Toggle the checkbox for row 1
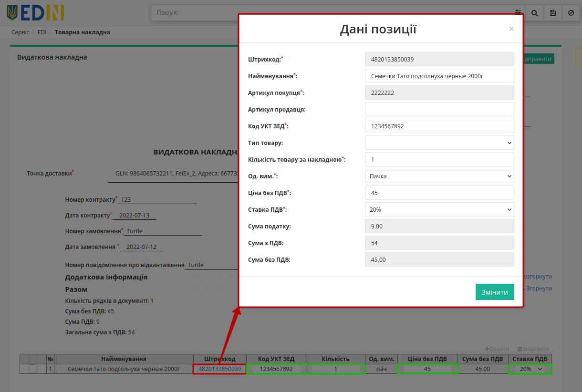The image size is (582, 392). click(33, 369)
